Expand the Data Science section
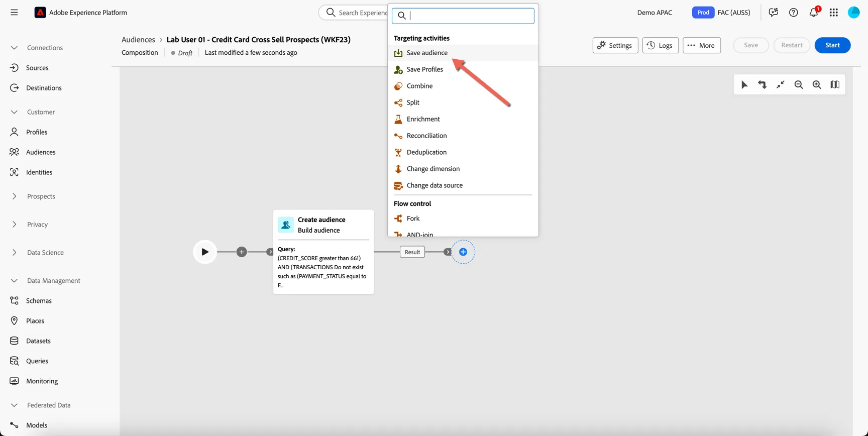 point(14,253)
